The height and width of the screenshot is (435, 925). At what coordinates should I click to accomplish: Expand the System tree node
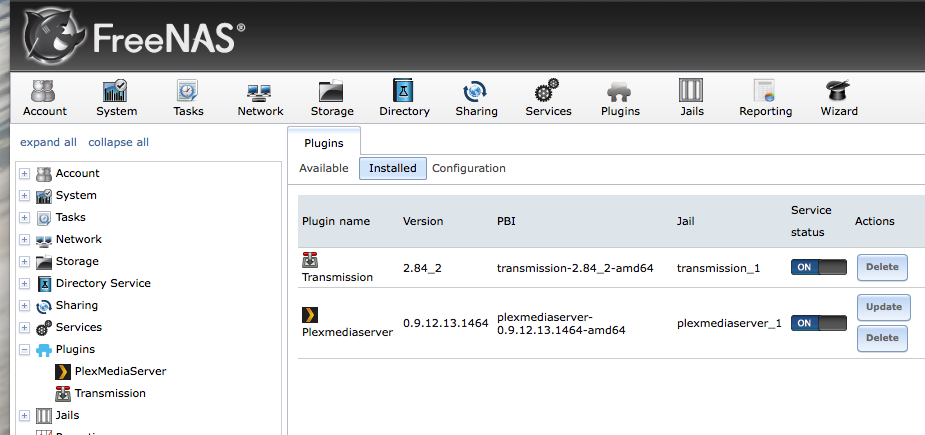pos(24,195)
